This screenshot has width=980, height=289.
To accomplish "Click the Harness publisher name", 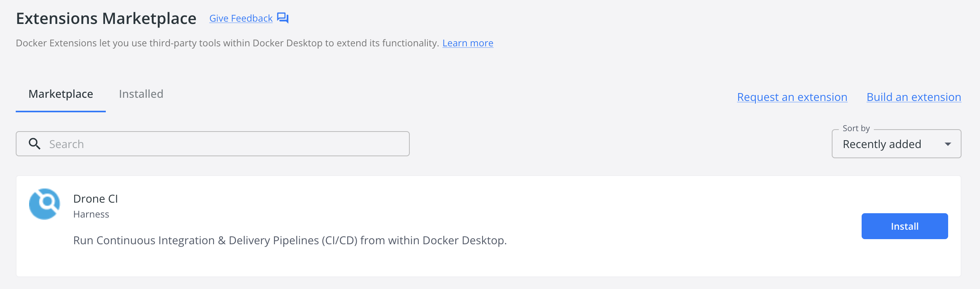I will (x=91, y=214).
